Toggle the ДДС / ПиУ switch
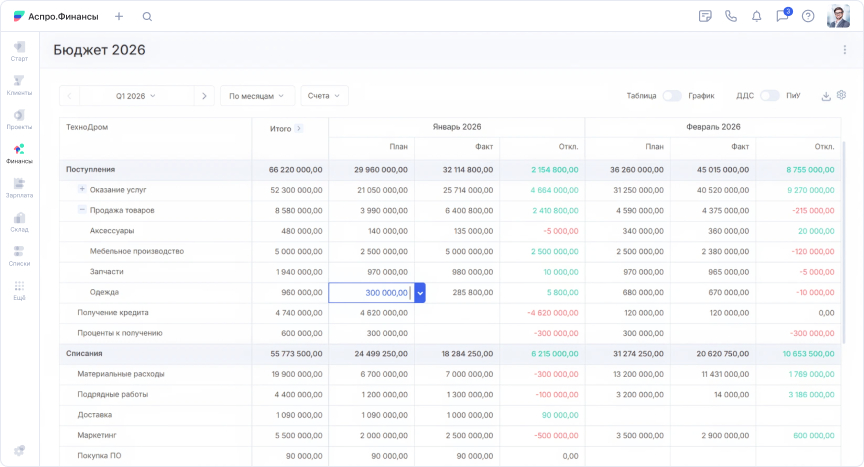Image resolution: width=864 pixels, height=467 pixels. (x=769, y=96)
